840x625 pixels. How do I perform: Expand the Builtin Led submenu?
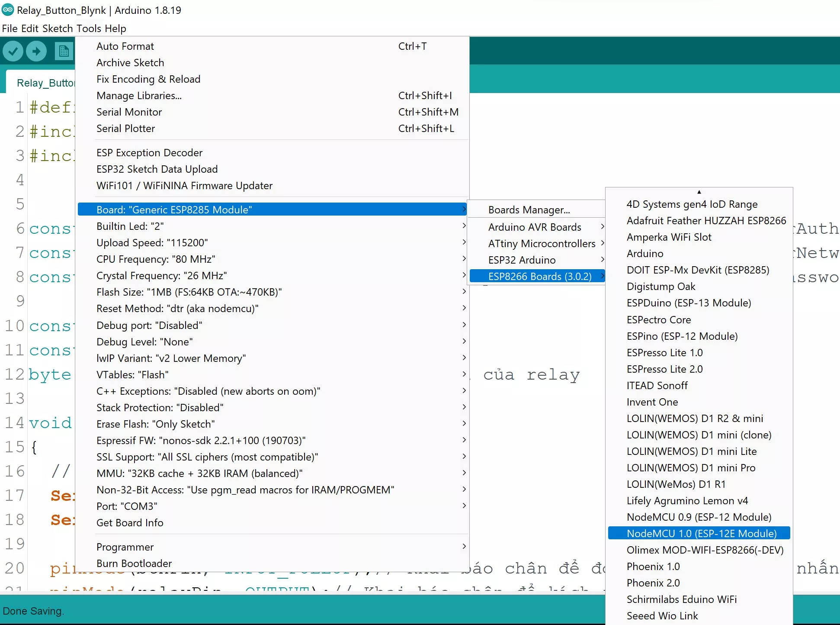click(x=273, y=226)
